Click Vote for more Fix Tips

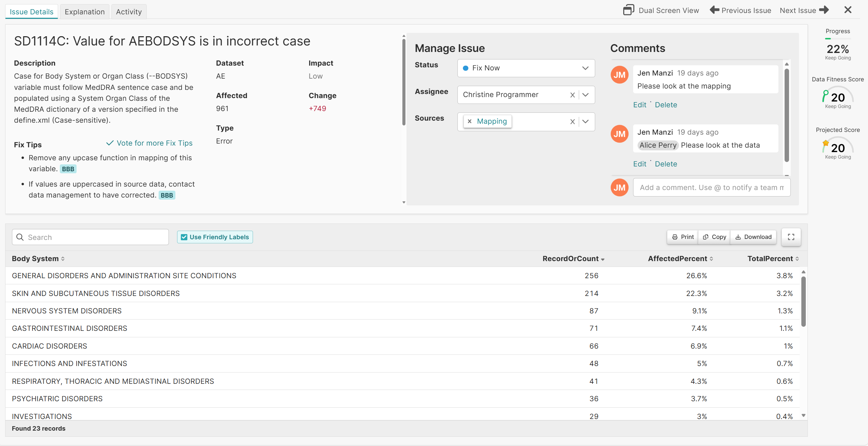tap(154, 143)
